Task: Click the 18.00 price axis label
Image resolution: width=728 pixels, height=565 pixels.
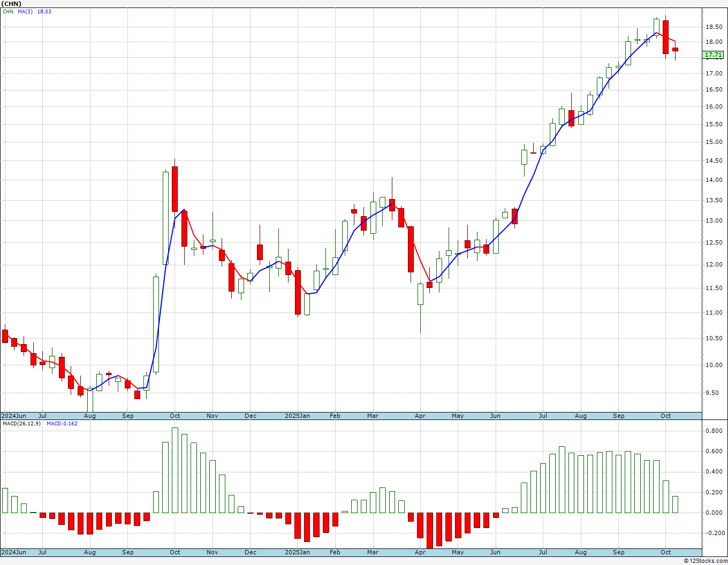Action: pyautogui.click(x=713, y=42)
